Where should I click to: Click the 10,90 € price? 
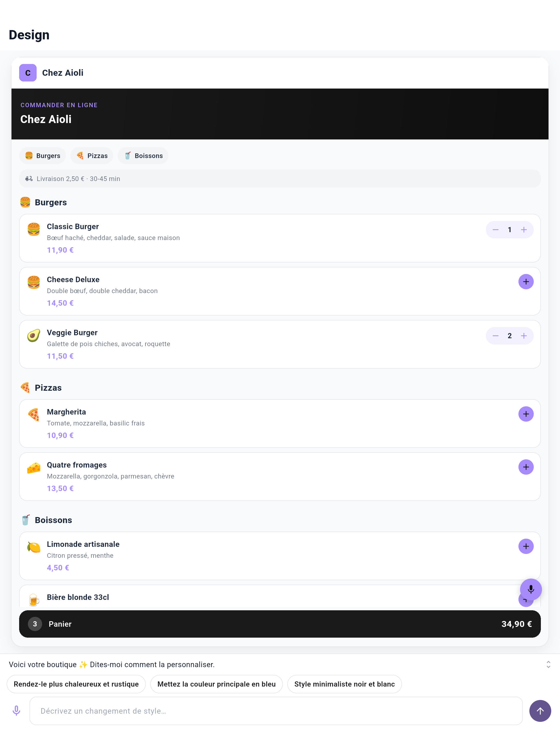60,436
